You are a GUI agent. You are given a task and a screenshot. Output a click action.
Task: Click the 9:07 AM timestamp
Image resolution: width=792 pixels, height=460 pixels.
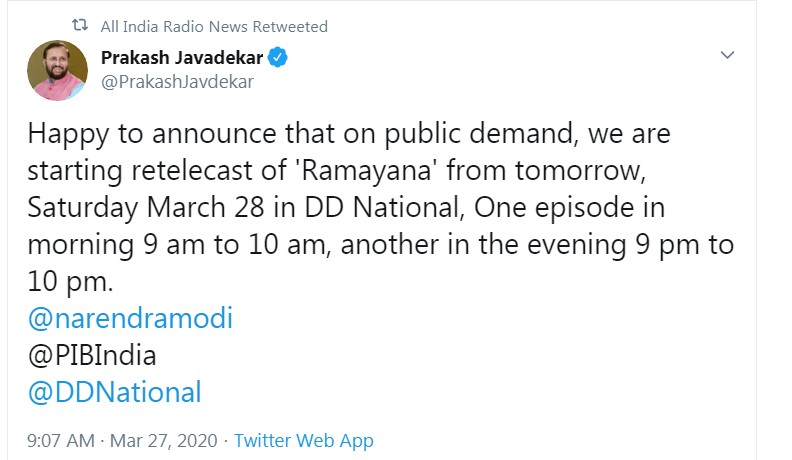point(61,440)
